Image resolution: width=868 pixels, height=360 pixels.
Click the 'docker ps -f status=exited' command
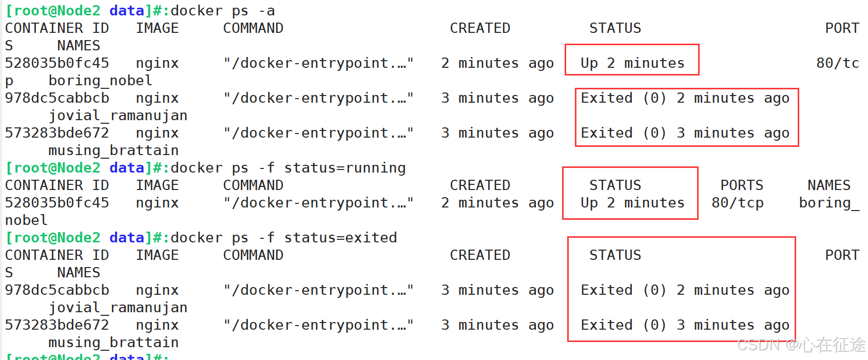(x=284, y=238)
